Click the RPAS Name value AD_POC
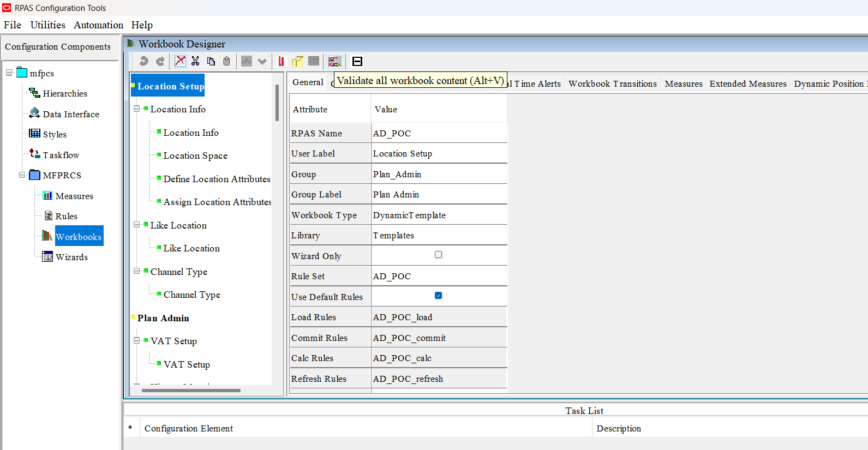This screenshot has width=868, height=450. click(x=439, y=133)
